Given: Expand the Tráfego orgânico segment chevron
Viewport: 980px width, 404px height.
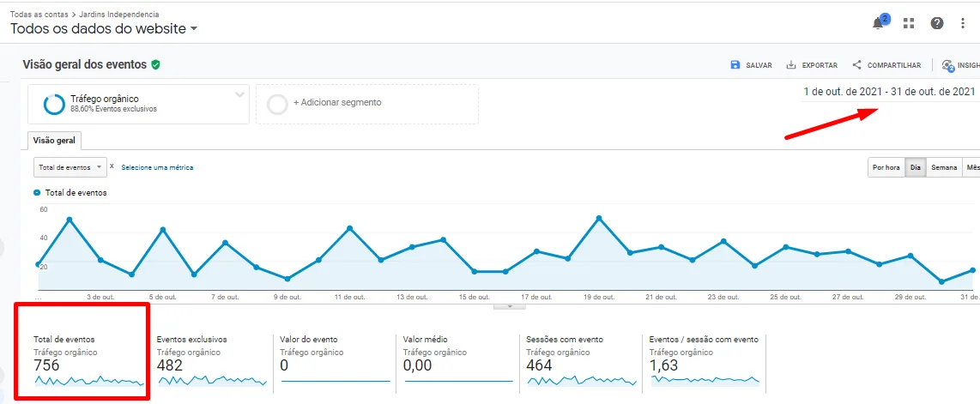Looking at the screenshot, I should (x=239, y=94).
